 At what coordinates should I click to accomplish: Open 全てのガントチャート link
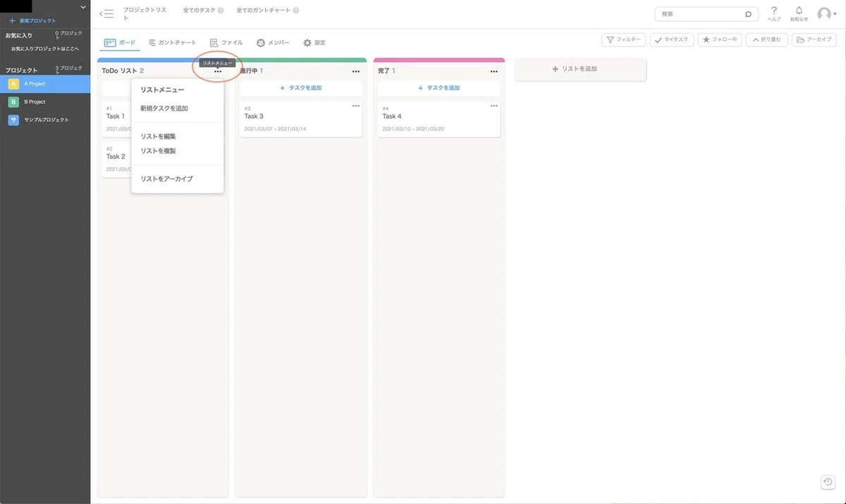263,11
